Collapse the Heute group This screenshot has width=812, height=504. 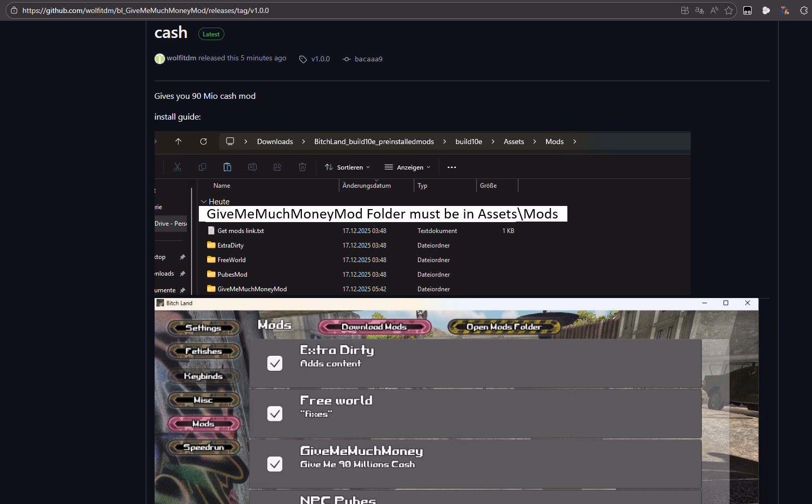click(204, 202)
